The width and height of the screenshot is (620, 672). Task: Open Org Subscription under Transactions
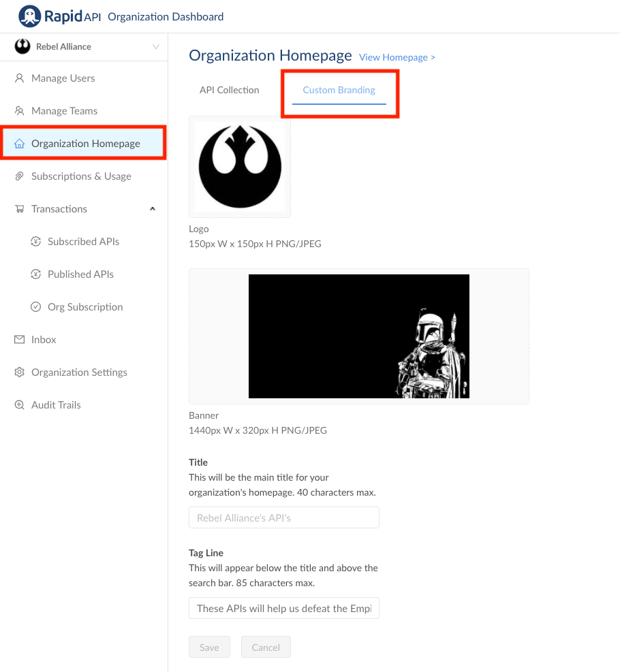coord(84,307)
